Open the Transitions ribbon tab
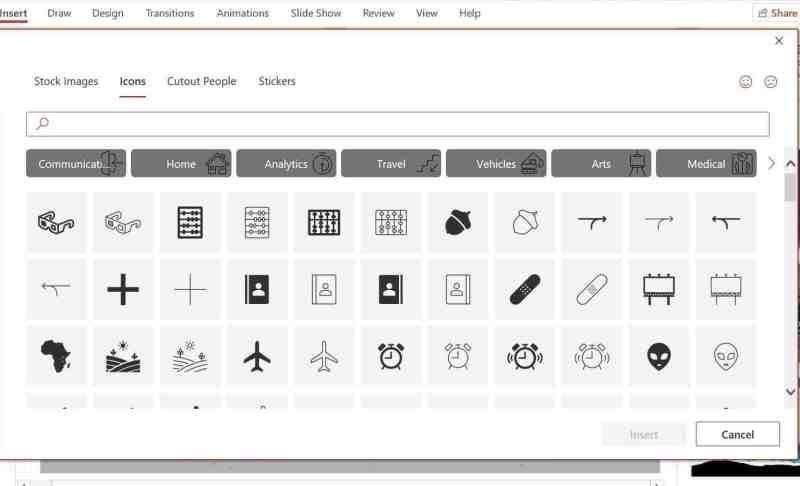 click(x=170, y=13)
